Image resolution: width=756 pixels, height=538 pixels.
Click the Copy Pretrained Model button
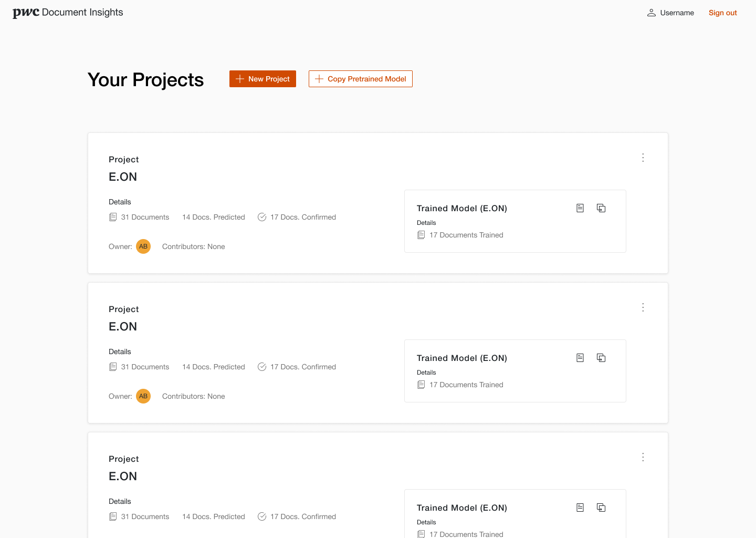pyautogui.click(x=361, y=79)
